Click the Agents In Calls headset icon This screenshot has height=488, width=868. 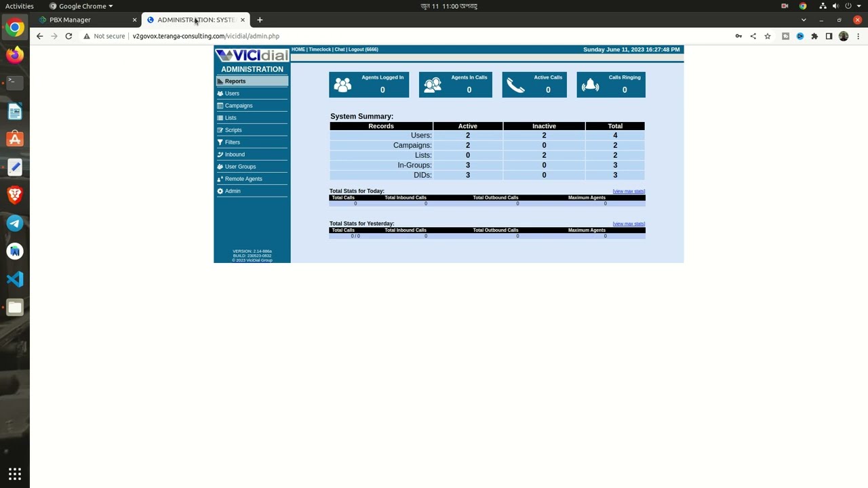pos(433,85)
